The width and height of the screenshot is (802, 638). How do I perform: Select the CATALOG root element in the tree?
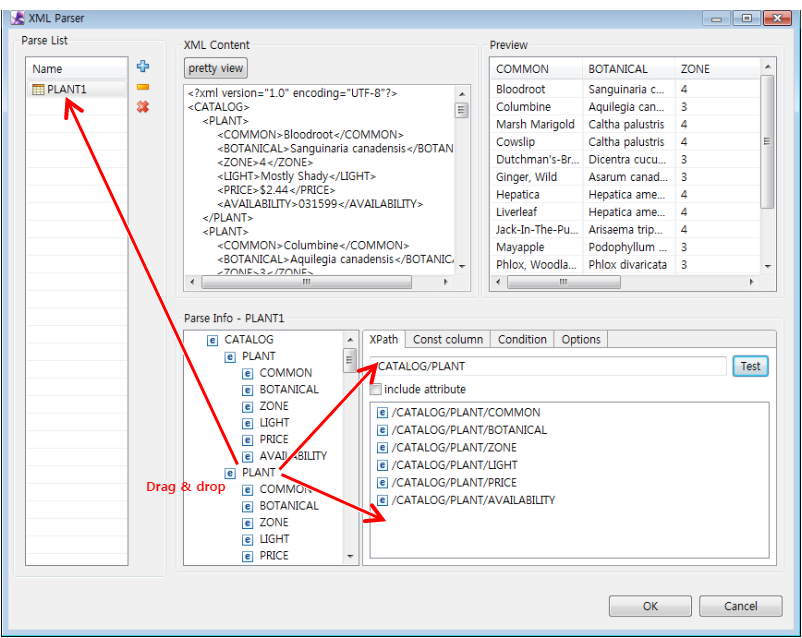248,340
